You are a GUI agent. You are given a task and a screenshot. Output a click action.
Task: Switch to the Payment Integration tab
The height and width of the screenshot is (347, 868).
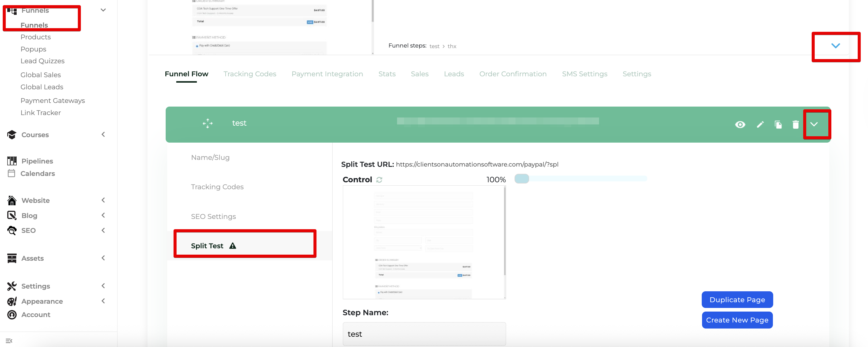pyautogui.click(x=327, y=74)
